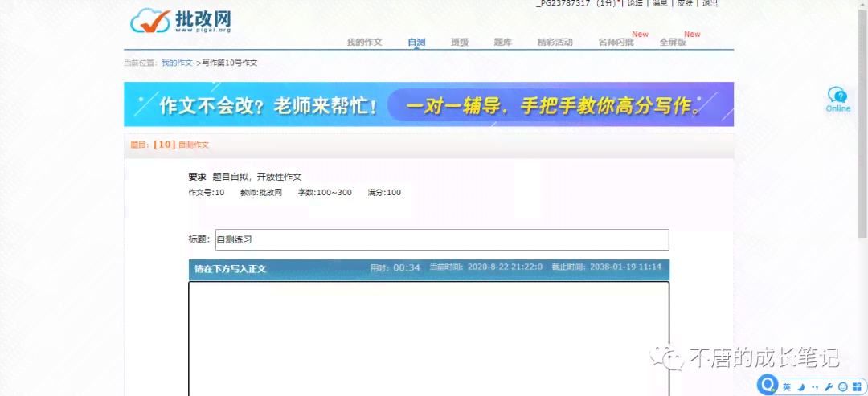Viewport: 868px width, 396px height.
Task: Open the 消息 link at top
Action: [x=659, y=3]
